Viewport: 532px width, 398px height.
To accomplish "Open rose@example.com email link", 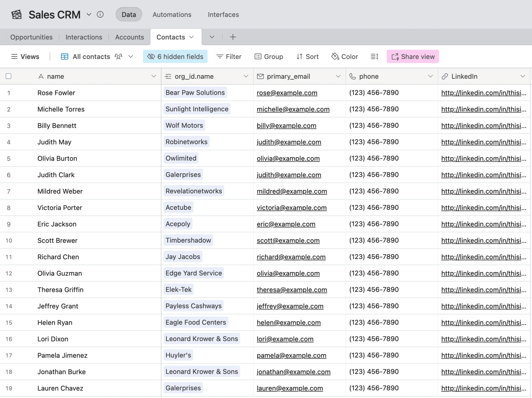I will pos(287,93).
